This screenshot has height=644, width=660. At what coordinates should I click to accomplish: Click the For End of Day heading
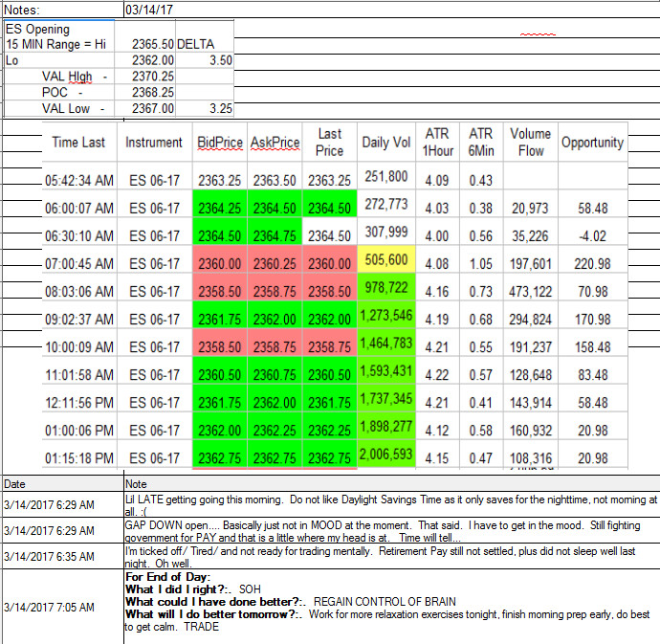pos(168,577)
